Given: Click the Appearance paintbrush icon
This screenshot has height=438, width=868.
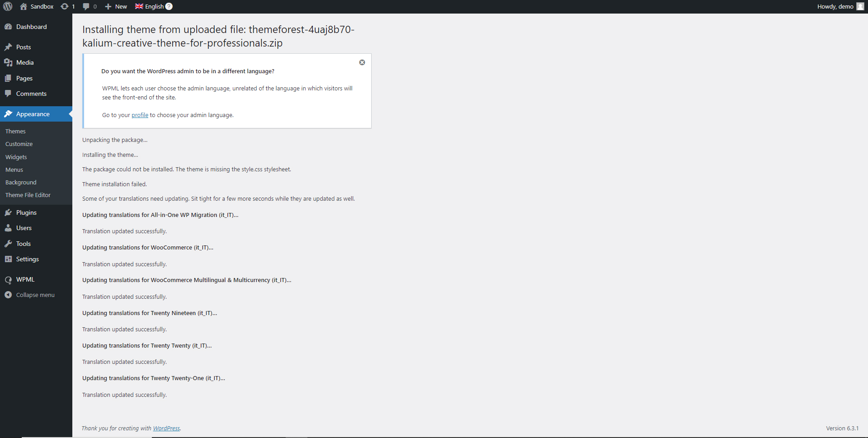Looking at the screenshot, I should (8, 114).
